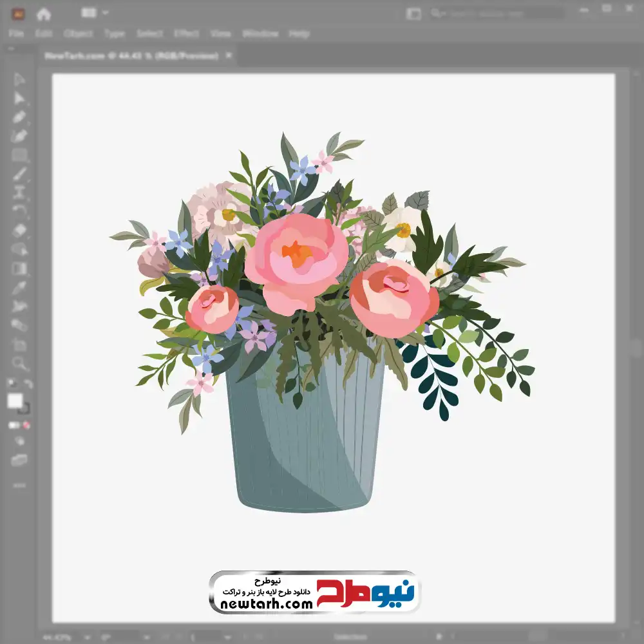Select the Shape Builder tool
644x644 pixels.
(x=19, y=249)
